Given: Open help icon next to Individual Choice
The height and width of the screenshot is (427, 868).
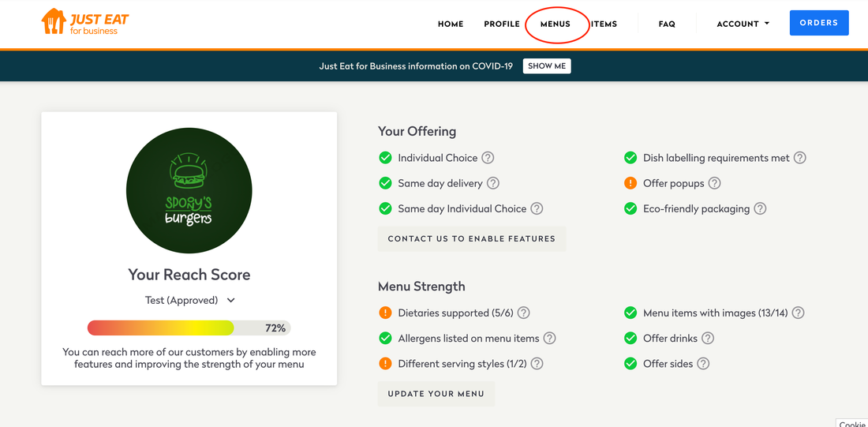Looking at the screenshot, I should (x=488, y=158).
